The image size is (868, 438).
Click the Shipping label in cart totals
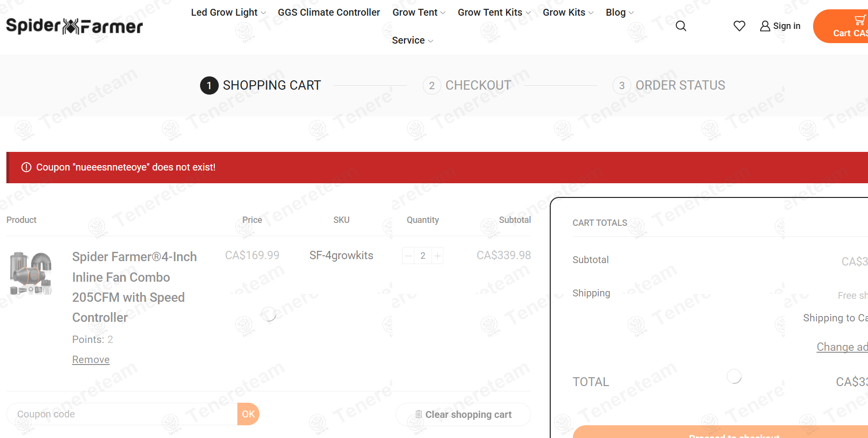[591, 293]
